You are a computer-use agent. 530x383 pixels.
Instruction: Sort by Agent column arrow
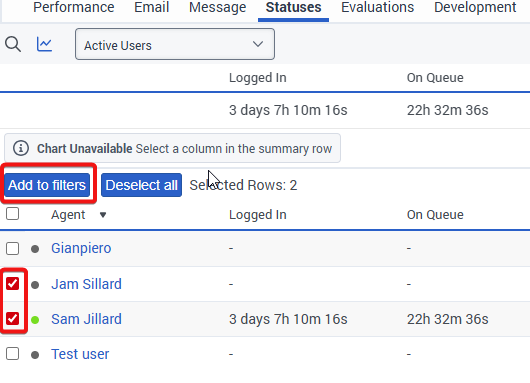(103, 215)
